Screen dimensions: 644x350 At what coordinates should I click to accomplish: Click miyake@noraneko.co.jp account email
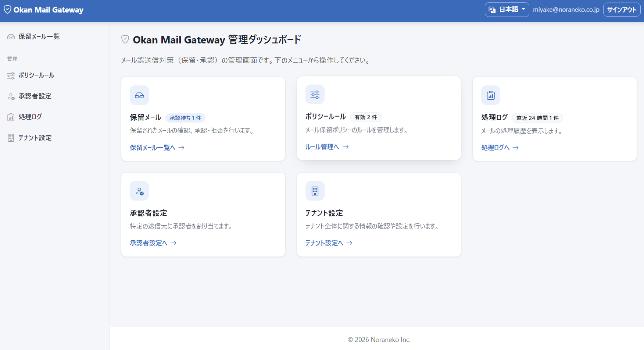(x=566, y=10)
